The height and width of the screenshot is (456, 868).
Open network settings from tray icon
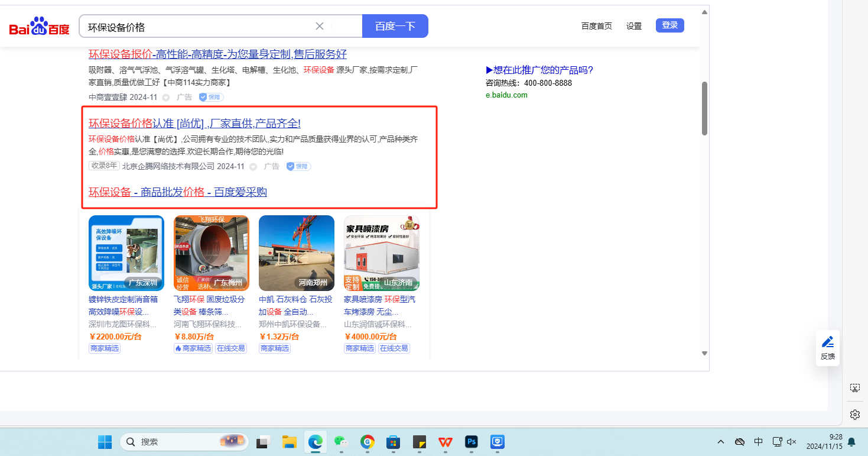778,442
